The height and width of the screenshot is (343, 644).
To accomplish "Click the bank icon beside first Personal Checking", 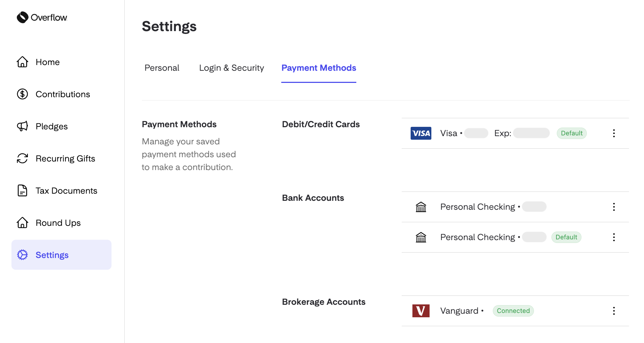I will click(x=421, y=207).
